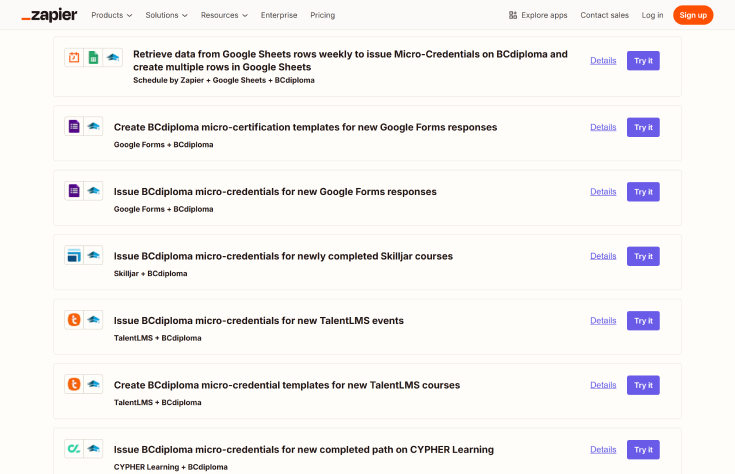Open the Resources dropdown menu
735x474 pixels.
click(x=224, y=15)
